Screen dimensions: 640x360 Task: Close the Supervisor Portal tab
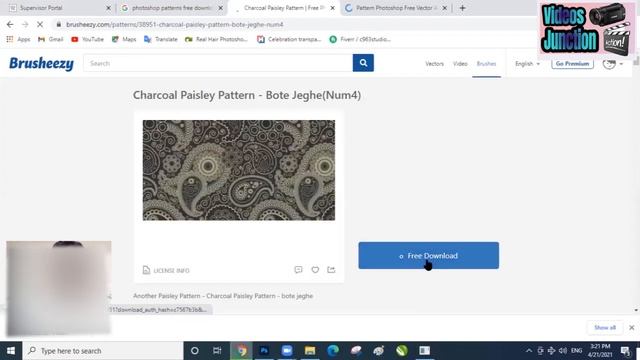point(108,8)
